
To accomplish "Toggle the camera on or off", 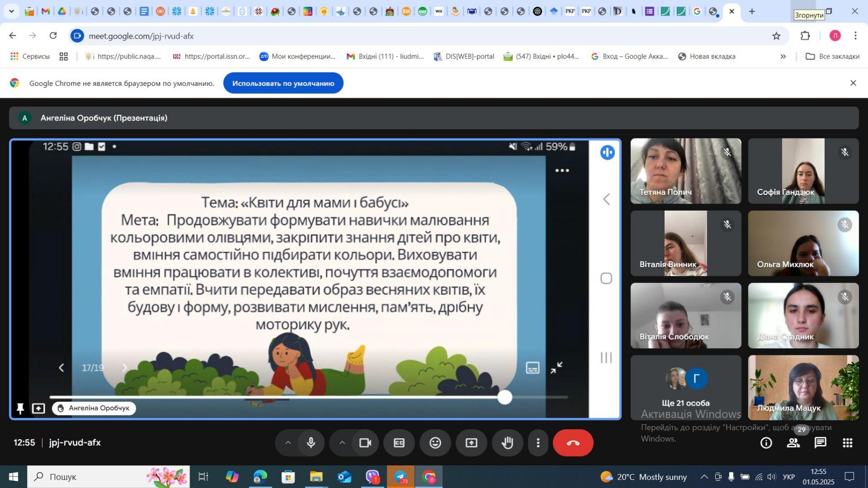I will [365, 443].
